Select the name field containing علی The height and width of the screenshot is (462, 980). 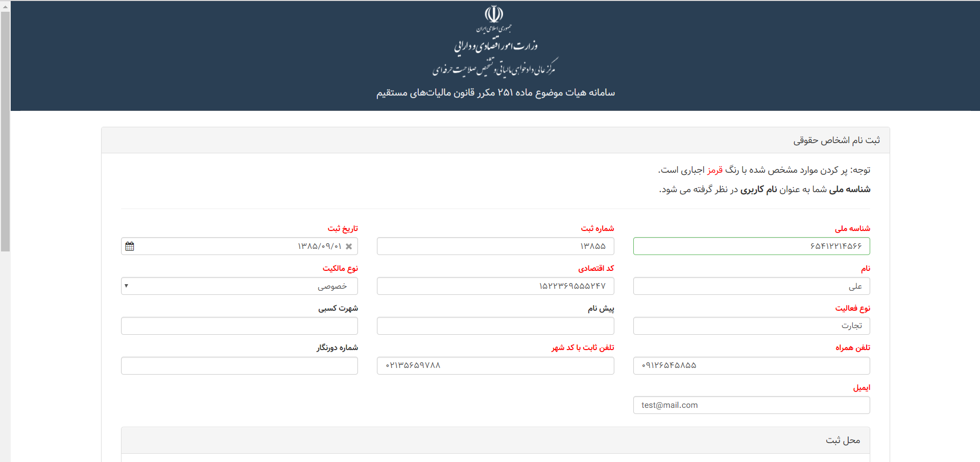click(751, 286)
